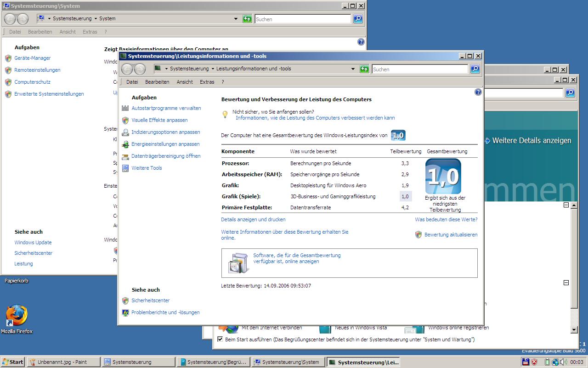Click the help icon in Leistungsinformationen window
This screenshot has width=588, height=368.
point(478,92)
